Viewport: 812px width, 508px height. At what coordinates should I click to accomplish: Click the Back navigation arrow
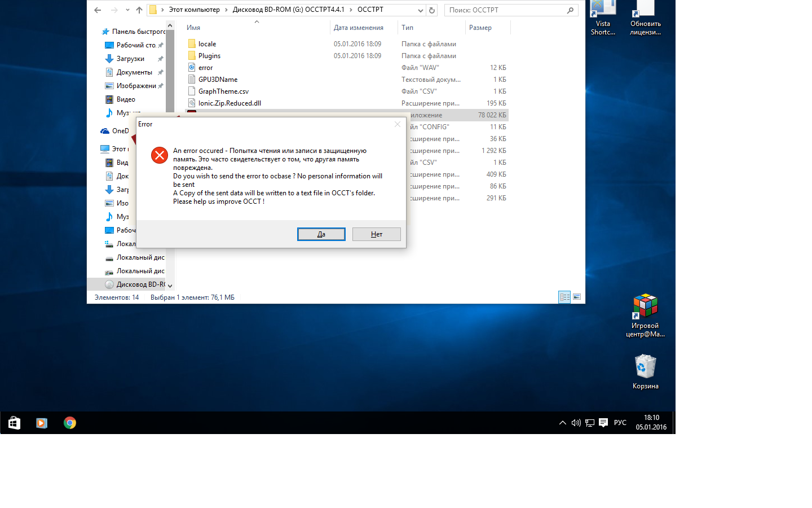pyautogui.click(x=98, y=10)
